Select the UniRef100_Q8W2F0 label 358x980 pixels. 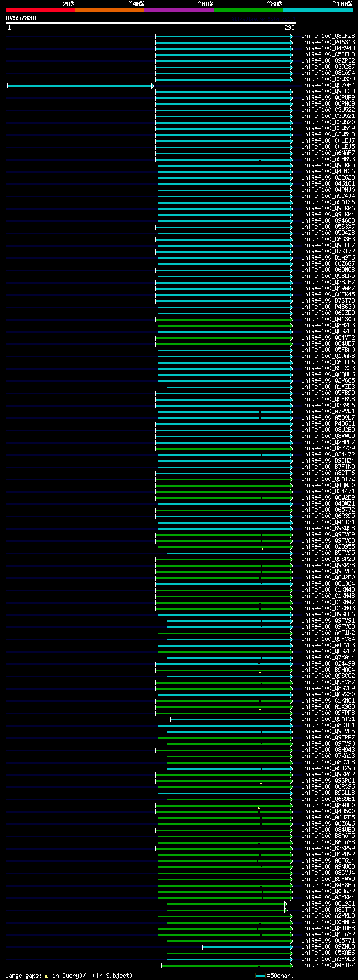(x=328, y=578)
